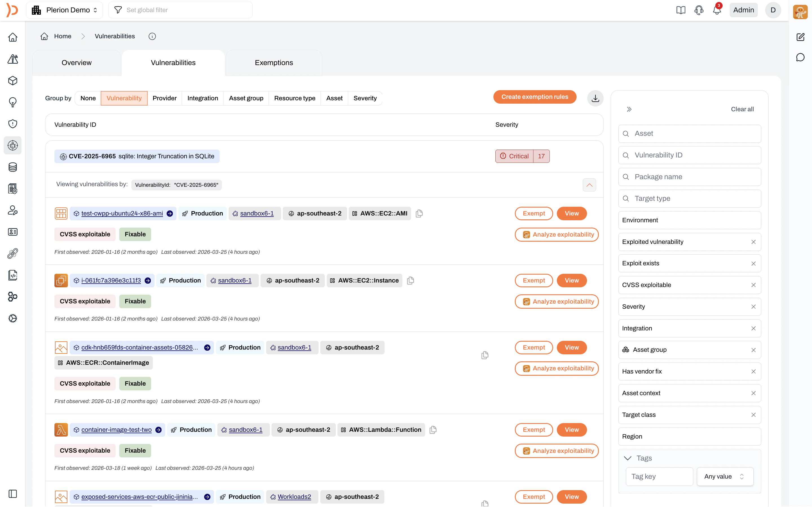812x507 pixels.
Task: Click the Create exemption rules button
Action: pos(535,97)
